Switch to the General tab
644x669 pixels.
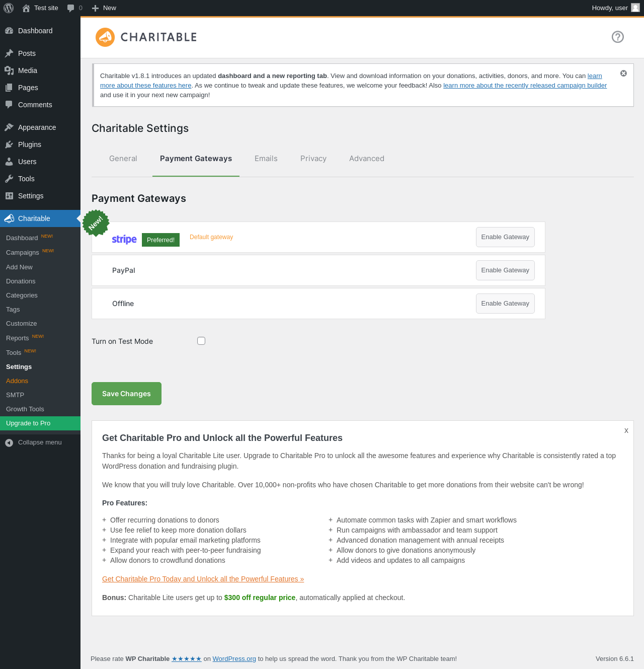click(123, 159)
